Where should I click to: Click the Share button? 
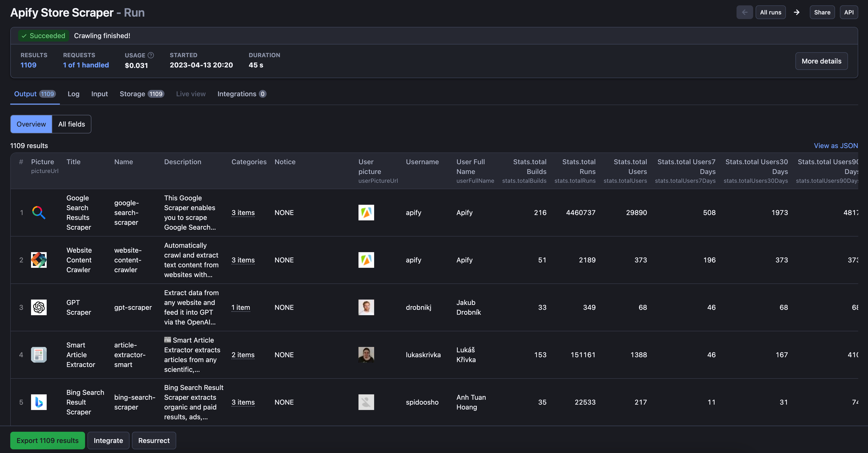coord(822,12)
